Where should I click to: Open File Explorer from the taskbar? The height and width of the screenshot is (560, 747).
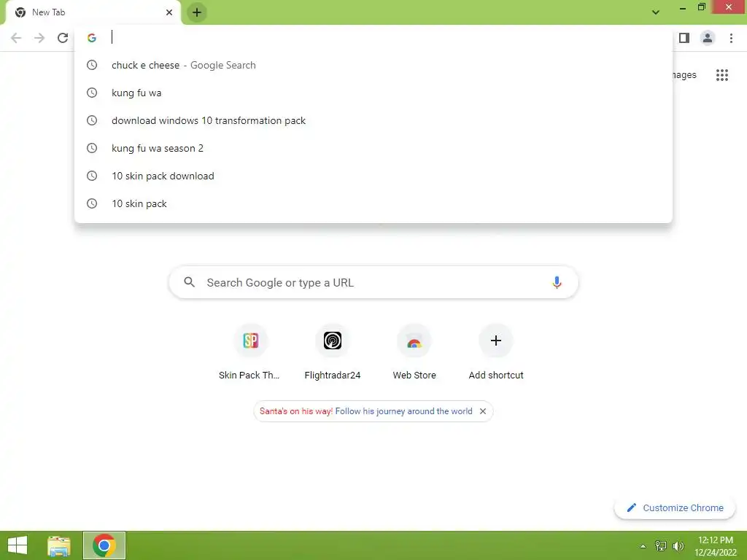[x=59, y=545]
